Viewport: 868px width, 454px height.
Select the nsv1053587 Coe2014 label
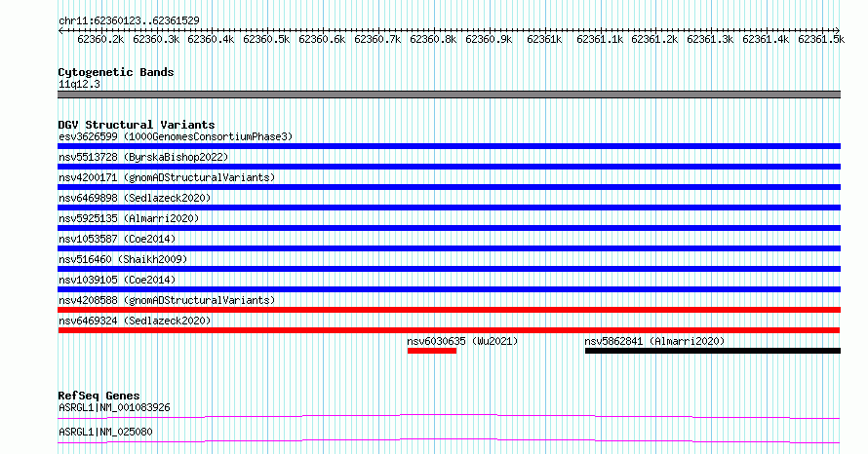point(117,239)
